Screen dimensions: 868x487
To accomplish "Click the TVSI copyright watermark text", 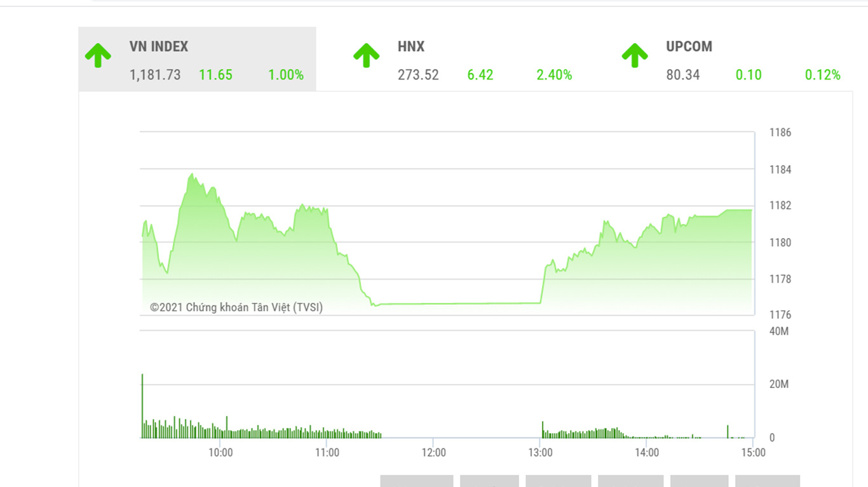I will pyautogui.click(x=236, y=307).
